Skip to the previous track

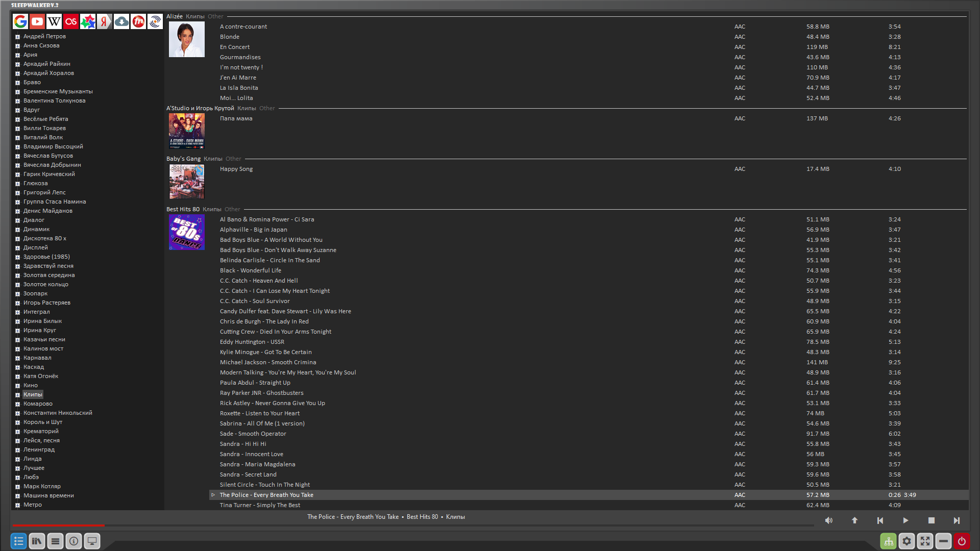pyautogui.click(x=880, y=520)
